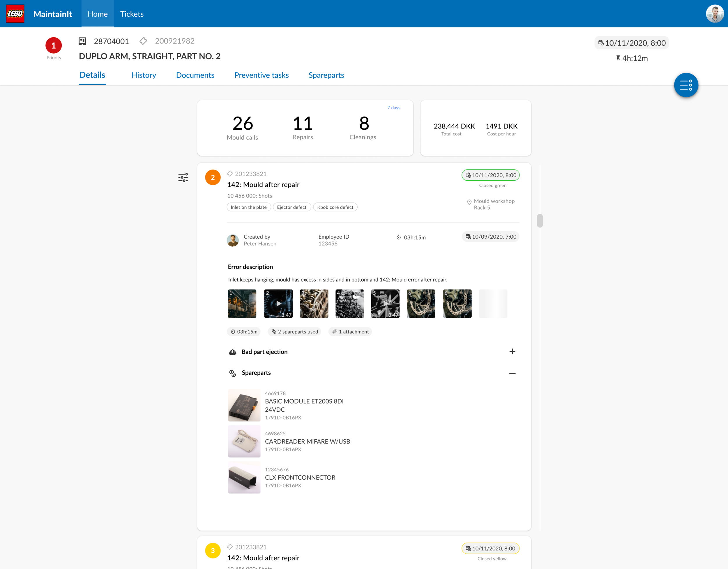Switch to the Spareparts tab
The width and height of the screenshot is (728, 569).
coord(326,75)
